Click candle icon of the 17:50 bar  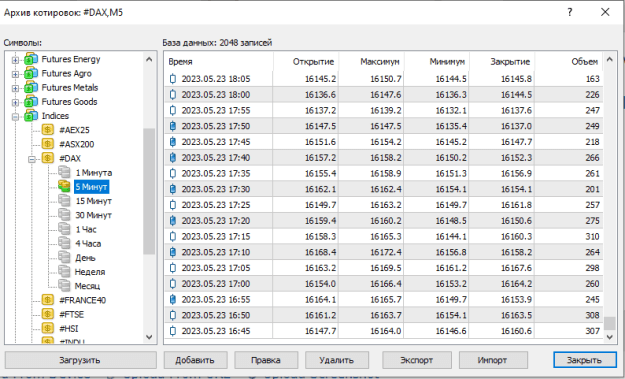pos(173,126)
